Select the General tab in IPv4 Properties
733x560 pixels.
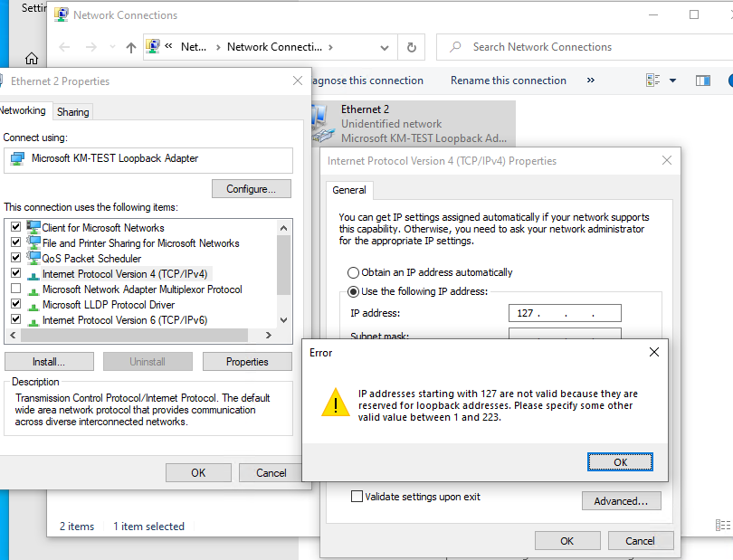[349, 190]
